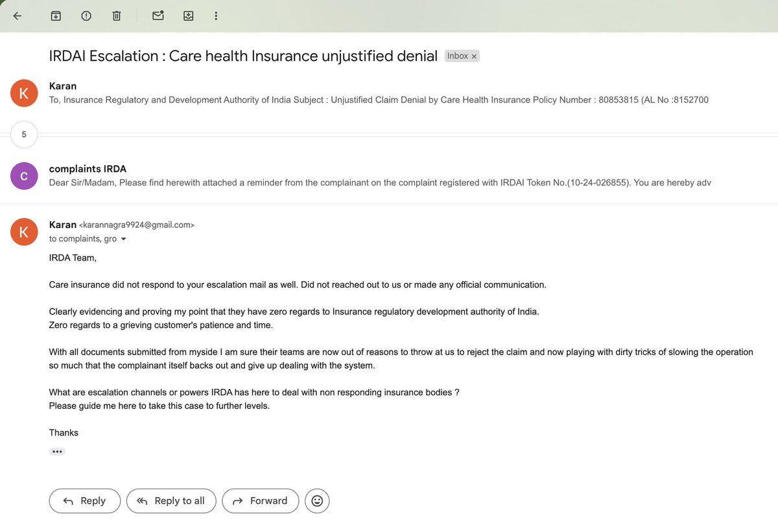The image size is (778, 532).
Task: Show trimmed content with the three-dot button
Action: [x=57, y=452]
